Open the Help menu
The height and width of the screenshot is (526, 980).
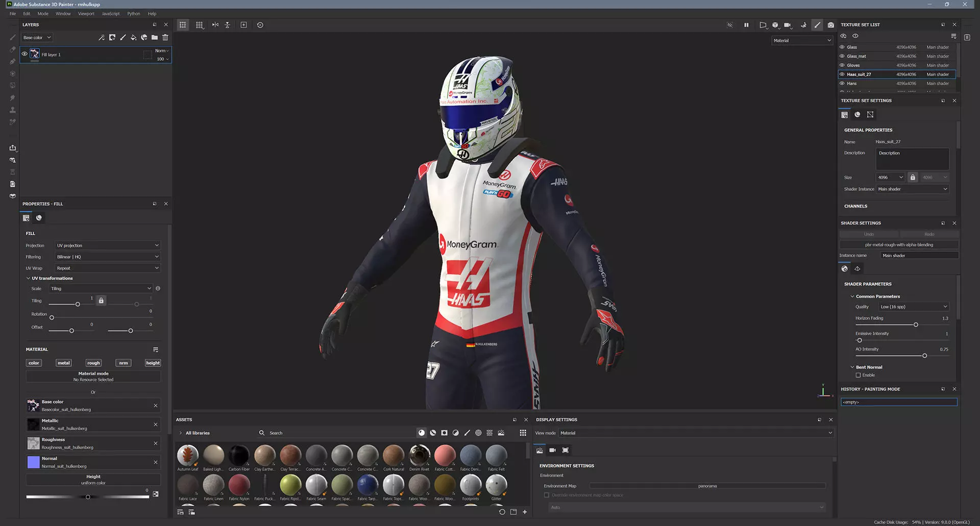(x=152, y=14)
